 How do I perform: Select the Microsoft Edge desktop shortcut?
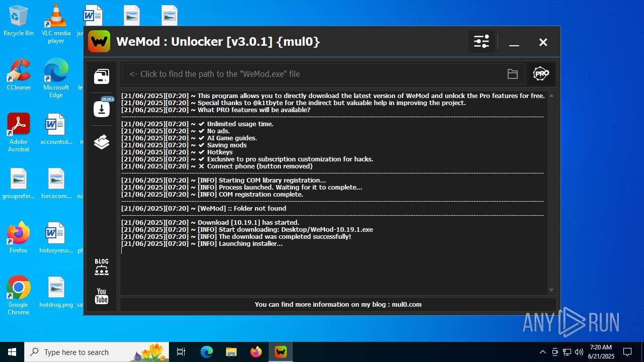(56, 78)
